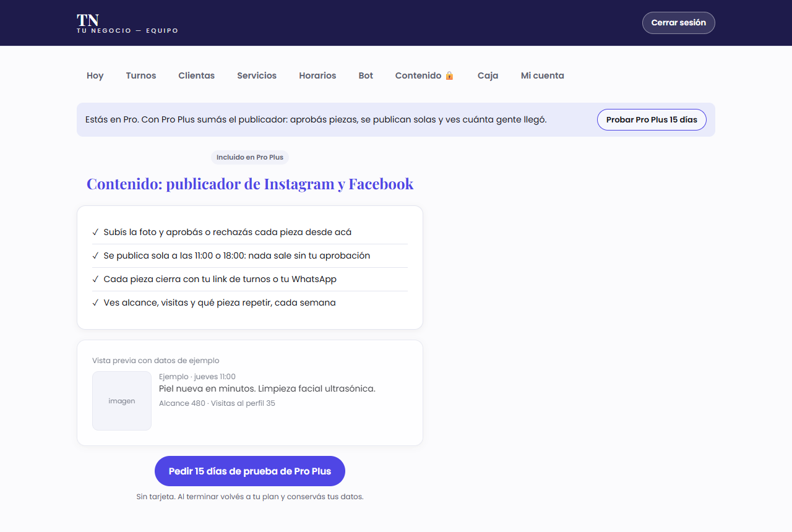Open the Bot tab
The height and width of the screenshot is (532, 792).
click(366, 75)
